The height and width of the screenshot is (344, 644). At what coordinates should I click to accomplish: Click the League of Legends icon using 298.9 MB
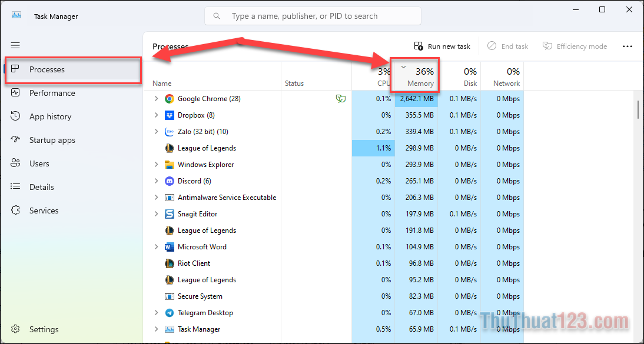pos(169,148)
